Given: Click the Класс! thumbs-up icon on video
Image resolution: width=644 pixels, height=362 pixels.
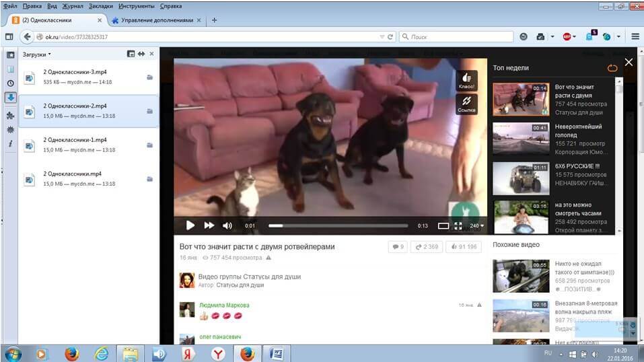Looking at the screenshot, I should click(466, 80).
